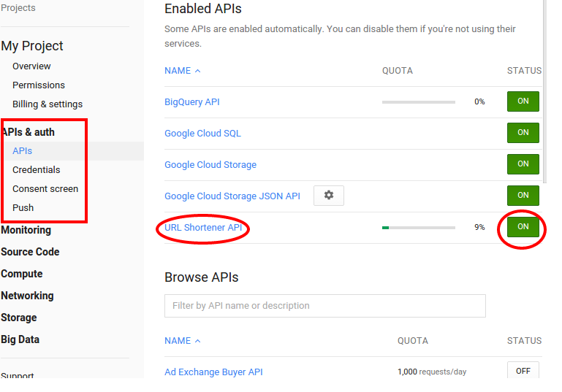The width and height of the screenshot is (562, 392).
Task: Expand APIs & auth section
Action: click(x=28, y=132)
